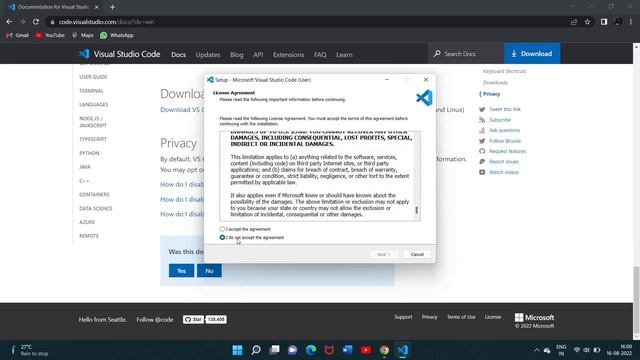Expand Azure section in sidebar
Image resolution: width=640 pixels, height=360 pixels.
(87, 222)
